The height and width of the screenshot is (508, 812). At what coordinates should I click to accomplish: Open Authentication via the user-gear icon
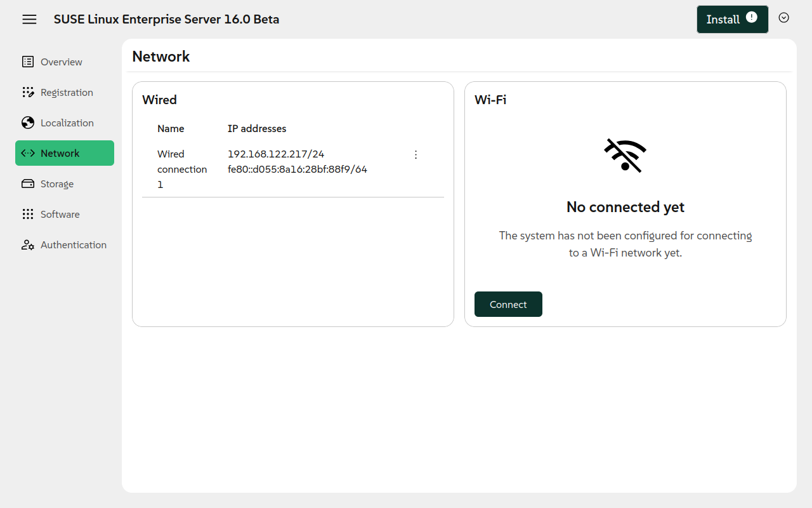point(27,244)
